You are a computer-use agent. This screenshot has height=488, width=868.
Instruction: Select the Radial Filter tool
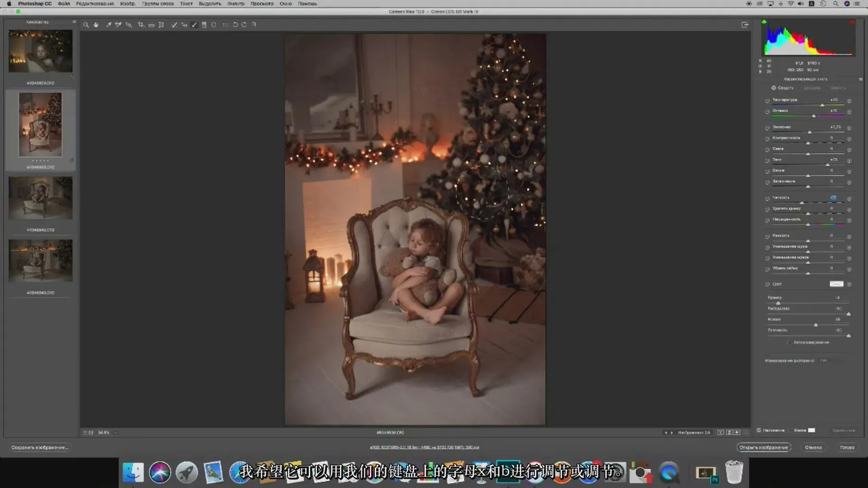click(214, 25)
